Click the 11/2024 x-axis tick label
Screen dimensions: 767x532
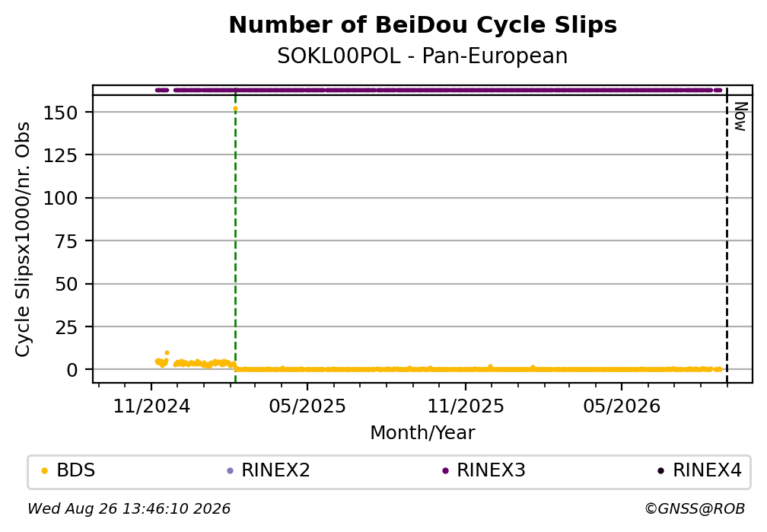click(x=151, y=406)
